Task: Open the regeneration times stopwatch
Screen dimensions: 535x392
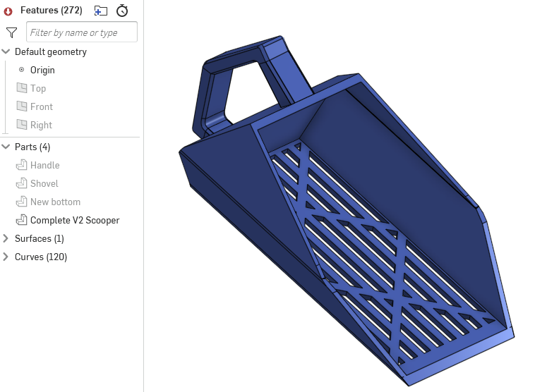Action: 122,11
